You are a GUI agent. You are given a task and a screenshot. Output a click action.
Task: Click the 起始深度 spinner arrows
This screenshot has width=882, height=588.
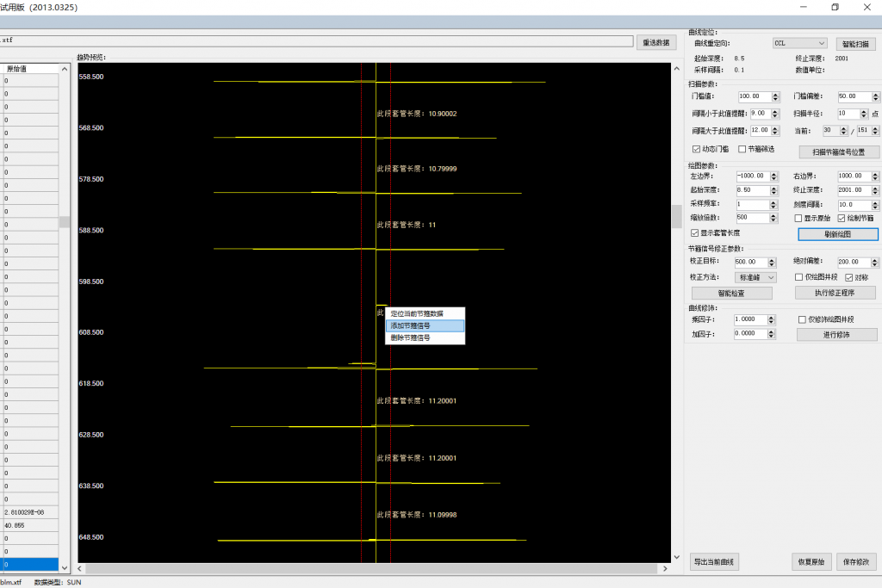774,190
